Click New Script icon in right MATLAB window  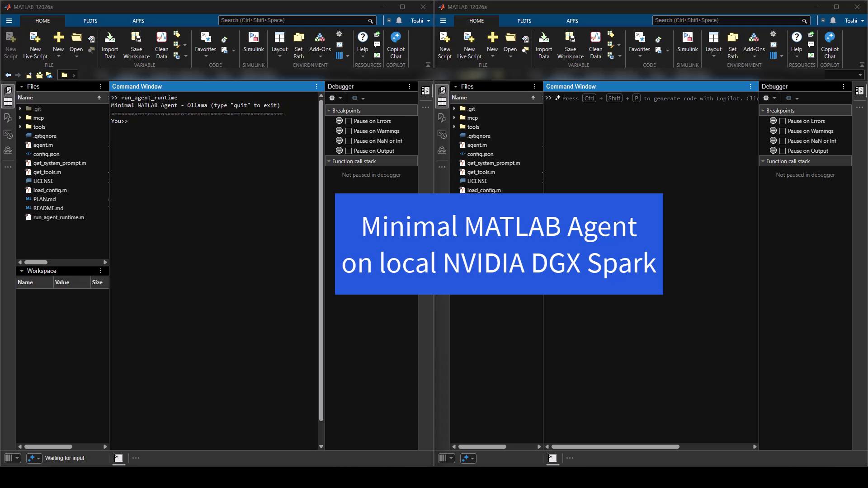(x=444, y=37)
